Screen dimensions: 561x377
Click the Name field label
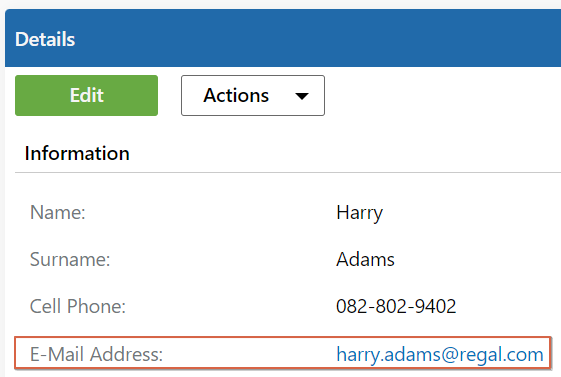tap(58, 212)
